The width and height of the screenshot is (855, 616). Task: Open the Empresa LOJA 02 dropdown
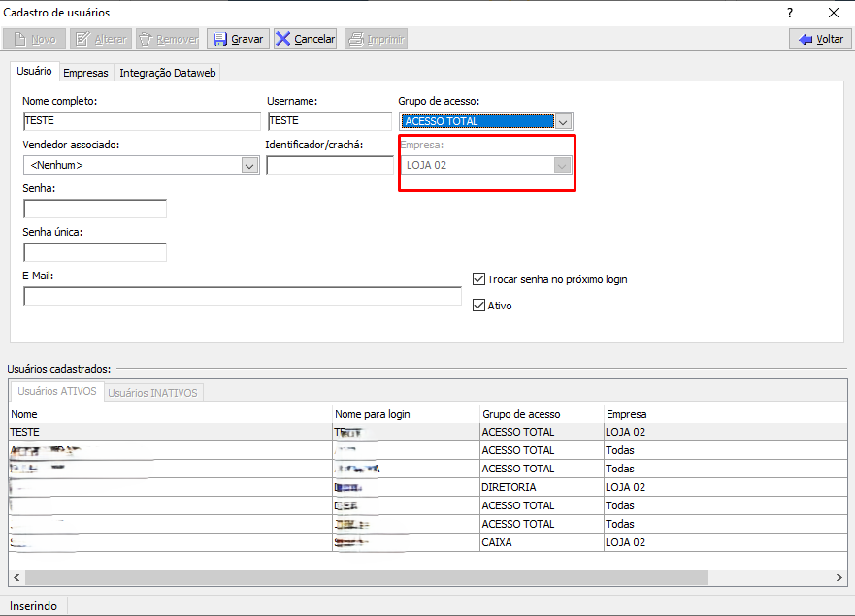click(562, 165)
